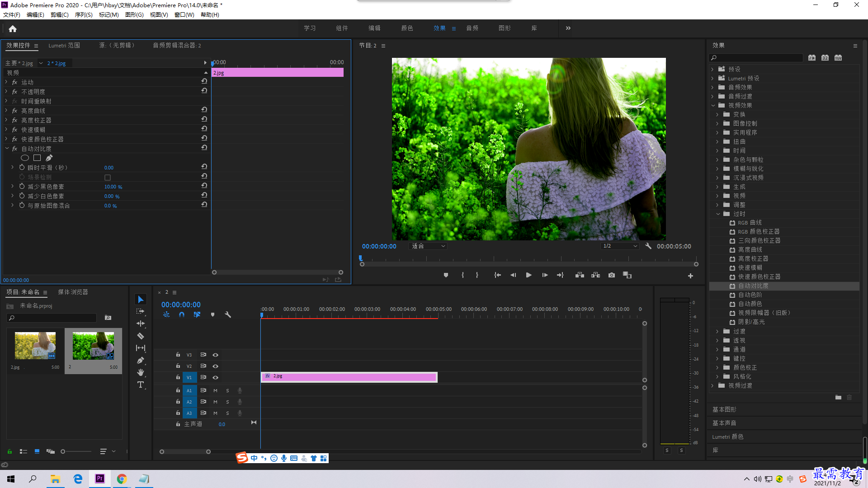Mute audio track A1
This screenshot has height=488, width=868.
215,390
